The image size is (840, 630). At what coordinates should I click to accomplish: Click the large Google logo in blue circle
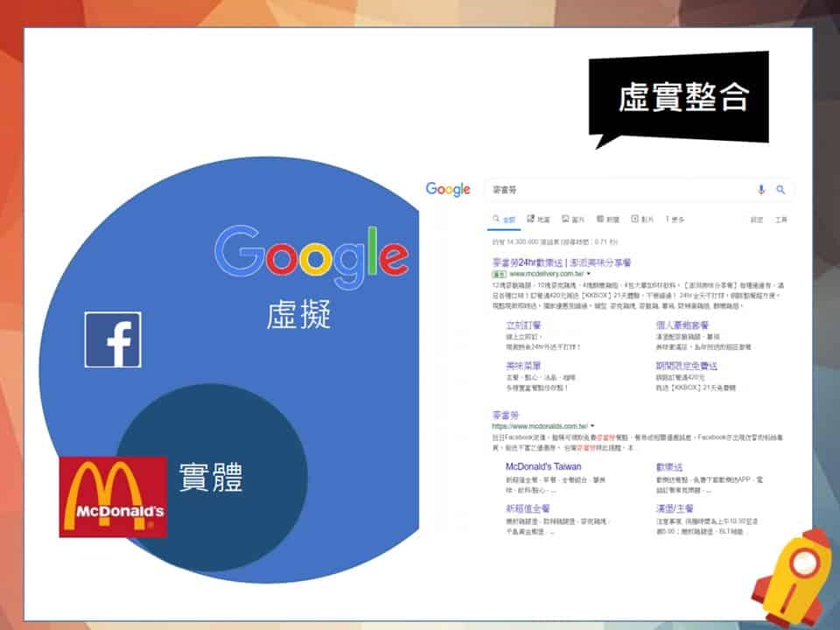(x=311, y=256)
